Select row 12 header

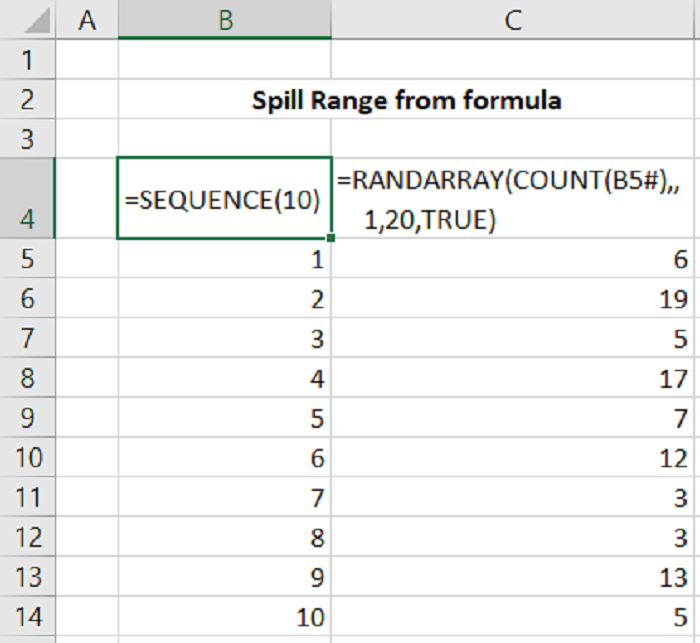[x=28, y=537]
